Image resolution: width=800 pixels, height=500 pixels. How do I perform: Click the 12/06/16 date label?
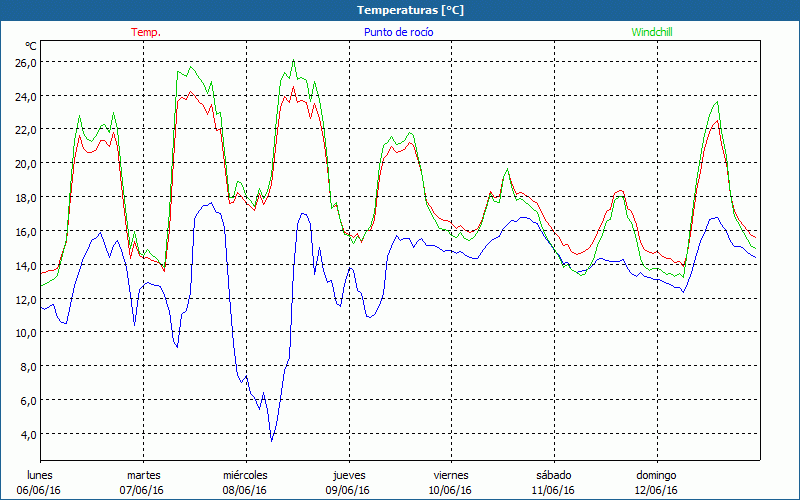click(656, 490)
